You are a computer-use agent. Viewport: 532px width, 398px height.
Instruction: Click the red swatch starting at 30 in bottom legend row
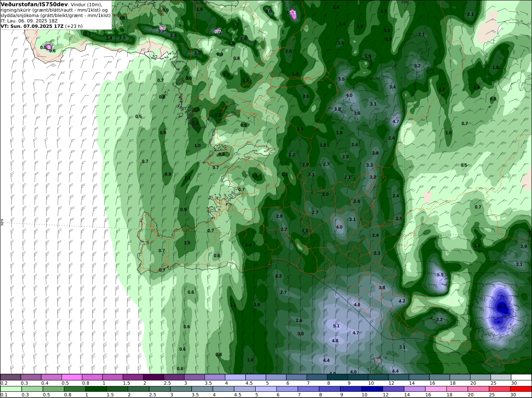(x=521, y=389)
